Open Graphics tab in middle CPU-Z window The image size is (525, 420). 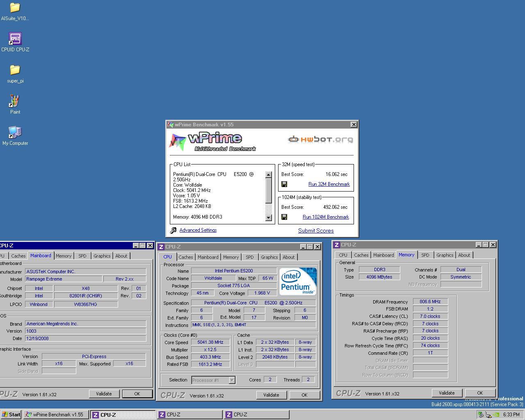coord(269,257)
